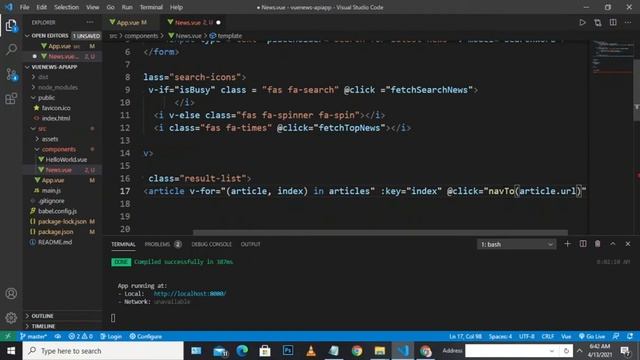Open Explorer views ellipsis menu
The height and width of the screenshot is (360, 640).
point(90,22)
